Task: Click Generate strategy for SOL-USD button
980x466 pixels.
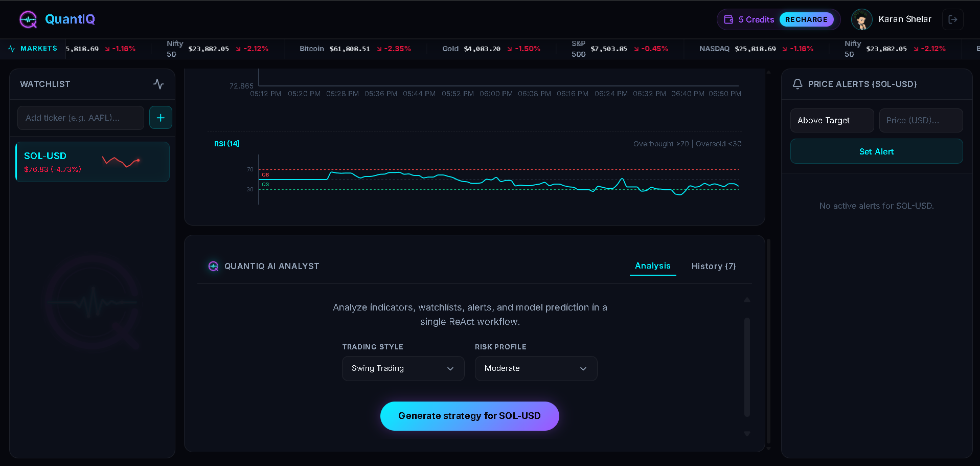Action: (469, 416)
